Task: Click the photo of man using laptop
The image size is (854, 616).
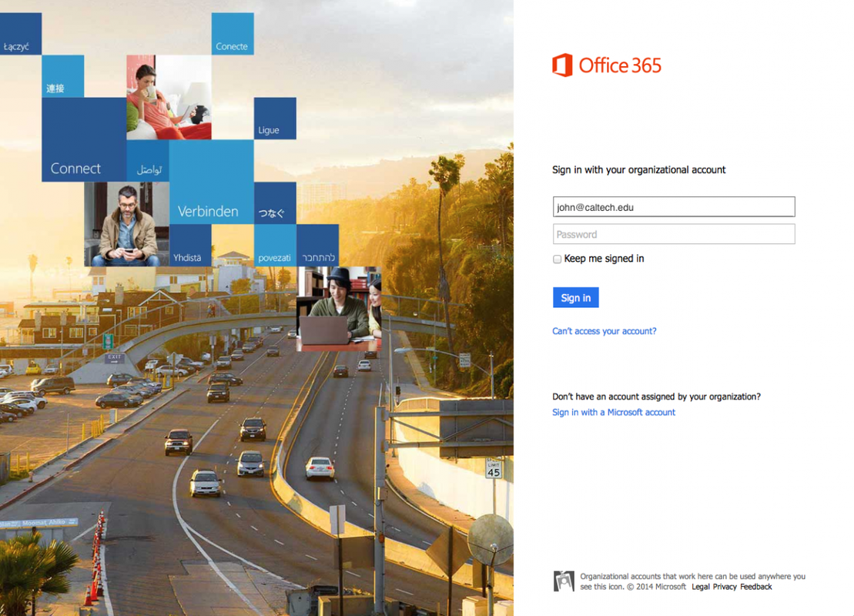Action: tap(338, 309)
